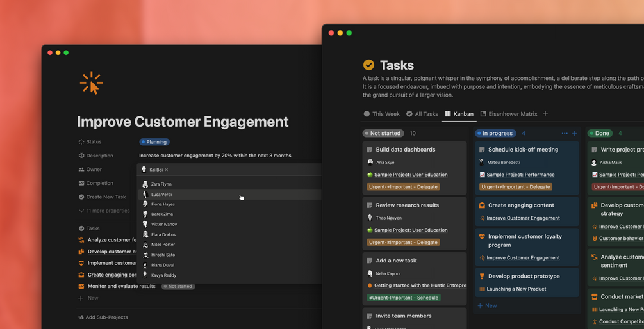Open the Eisenhower Matrix tab
Screen dimensions: 644x329
[x=509, y=114]
